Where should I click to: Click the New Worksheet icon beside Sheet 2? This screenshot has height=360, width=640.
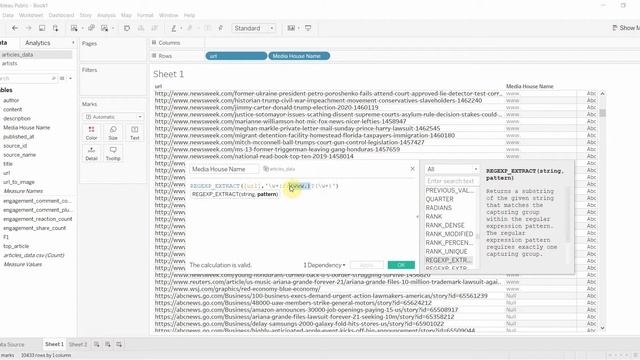click(x=97, y=344)
